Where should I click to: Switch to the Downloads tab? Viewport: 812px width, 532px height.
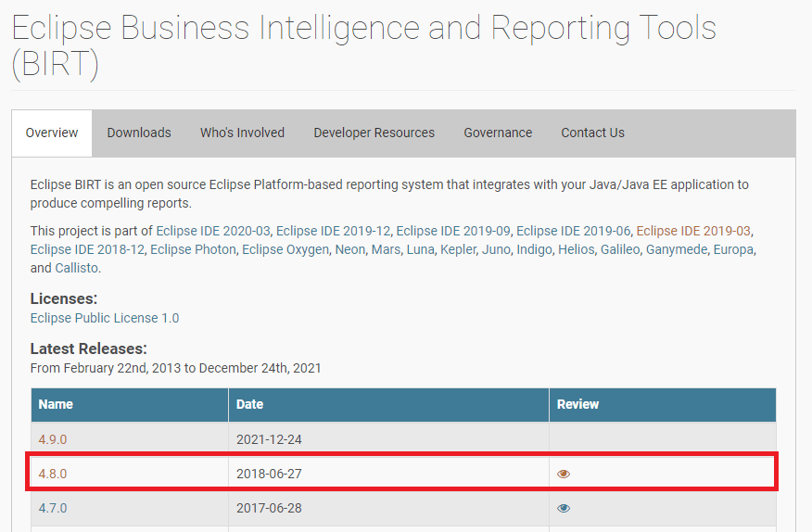pos(139,133)
